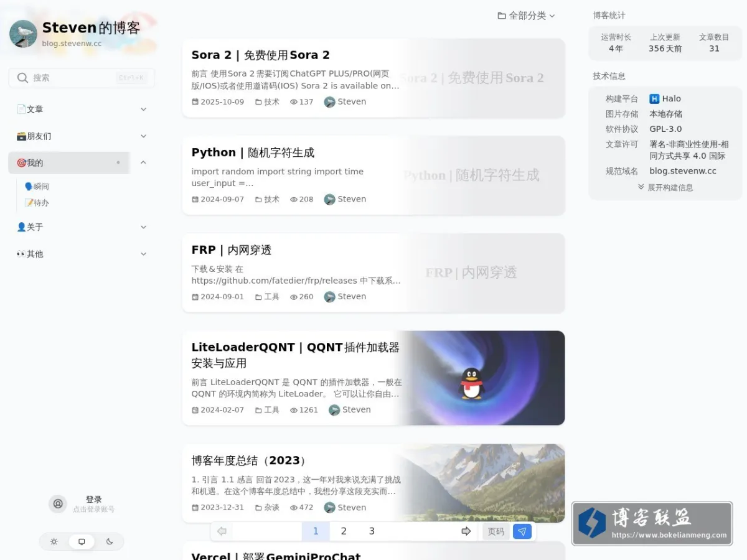The image size is (747, 560).
Task: Select page 1 in pagination
Action: (x=316, y=531)
